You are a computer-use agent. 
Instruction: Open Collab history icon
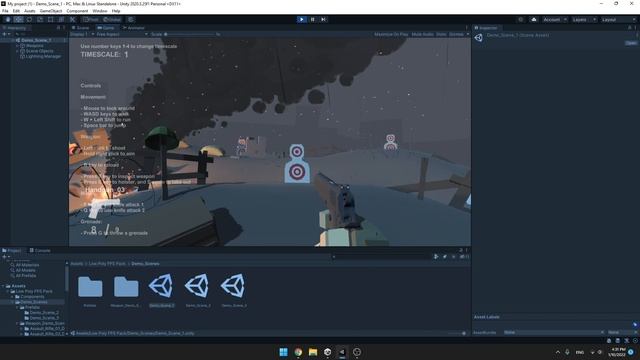click(521, 20)
